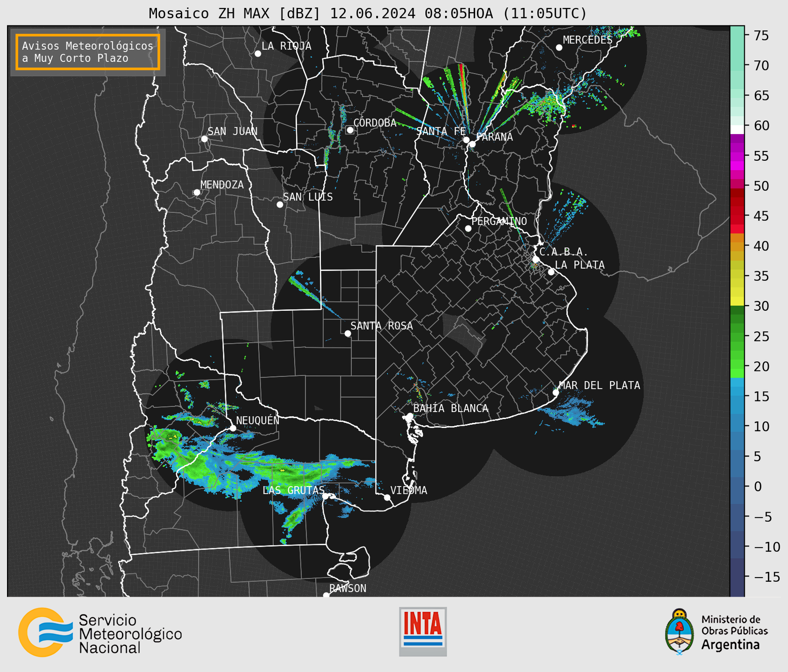Click the 40 dBZ orange color band
This screenshot has width=788, height=672.
coord(737,246)
